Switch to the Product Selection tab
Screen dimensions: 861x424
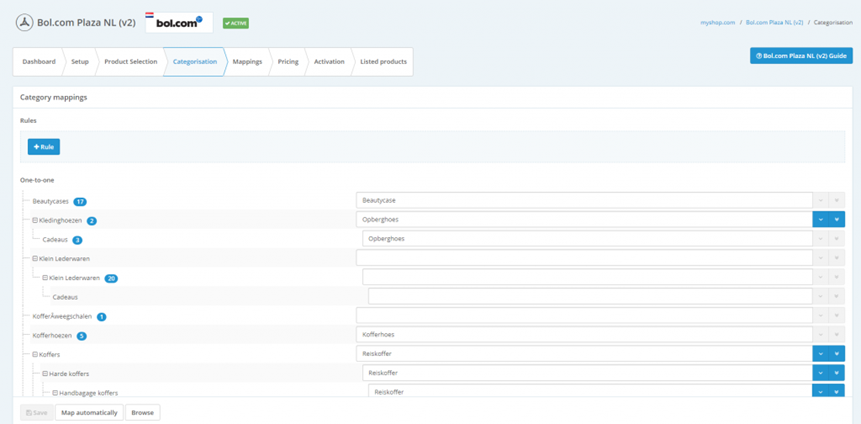[x=130, y=62]
